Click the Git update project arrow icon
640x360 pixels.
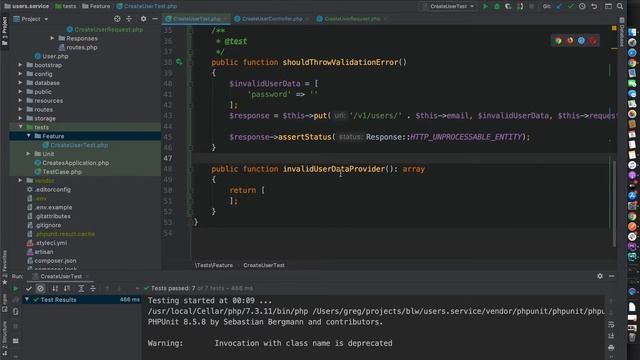pos(559,6)
